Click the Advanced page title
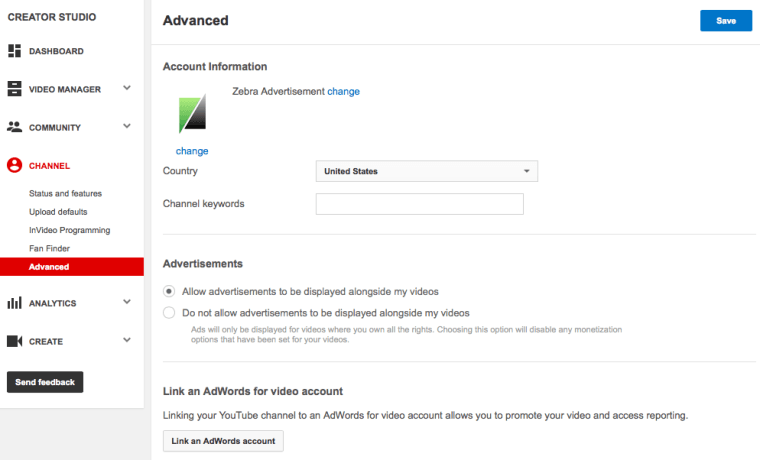The image size is (760, 460). coord(195,20)
